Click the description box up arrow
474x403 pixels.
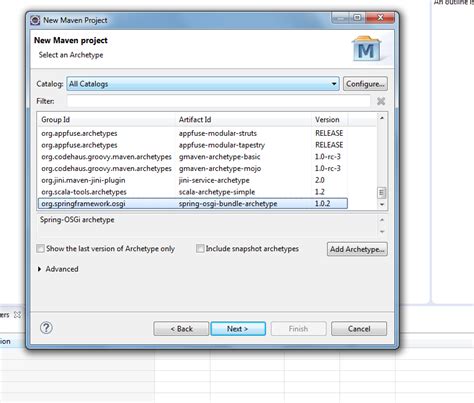pos(382,220)
